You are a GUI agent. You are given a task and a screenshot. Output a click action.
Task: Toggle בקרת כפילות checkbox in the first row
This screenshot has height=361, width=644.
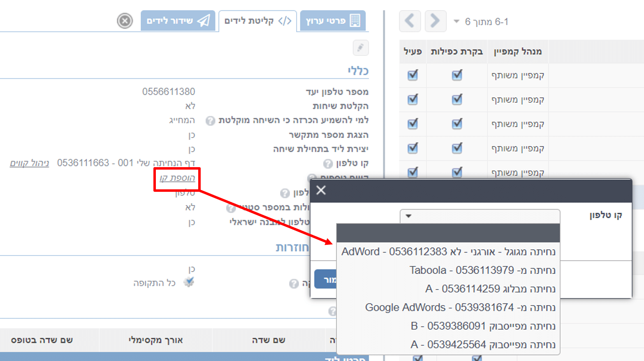[457, 75]
